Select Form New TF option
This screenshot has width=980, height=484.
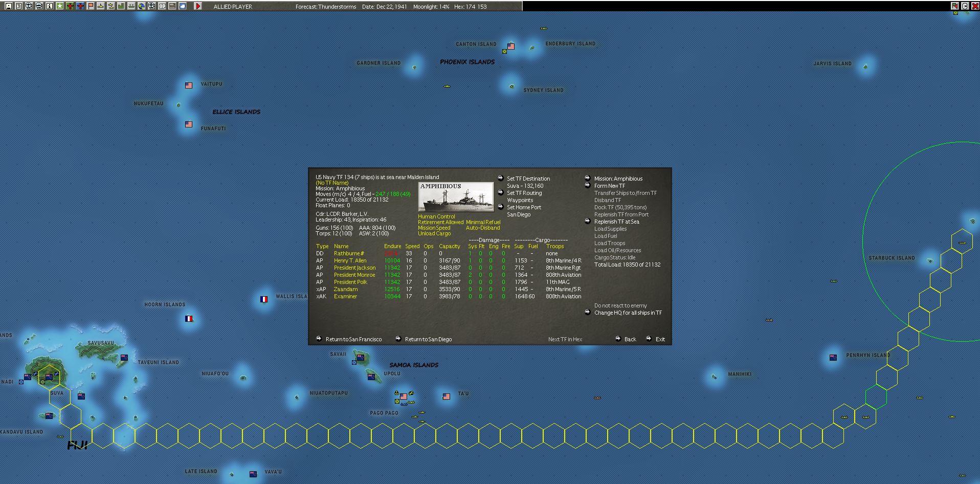click(609, 186)
